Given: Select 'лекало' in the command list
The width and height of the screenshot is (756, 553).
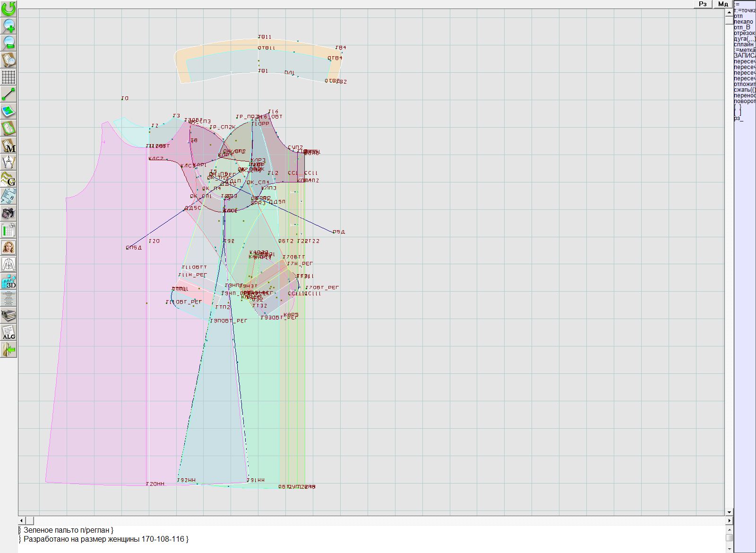Looking at the screenshot, I should tap(743, 22).
